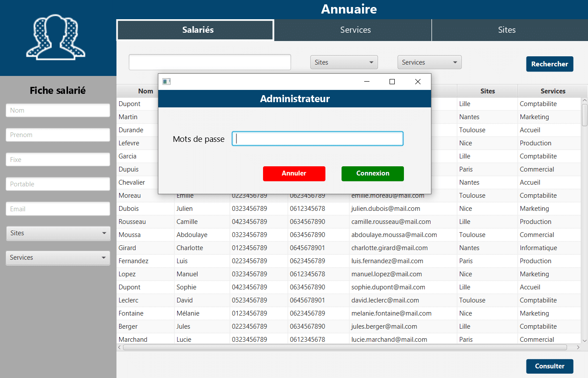588x378 pixels.
Task: Switch to the Sites tab
Action: coord(507,30)
